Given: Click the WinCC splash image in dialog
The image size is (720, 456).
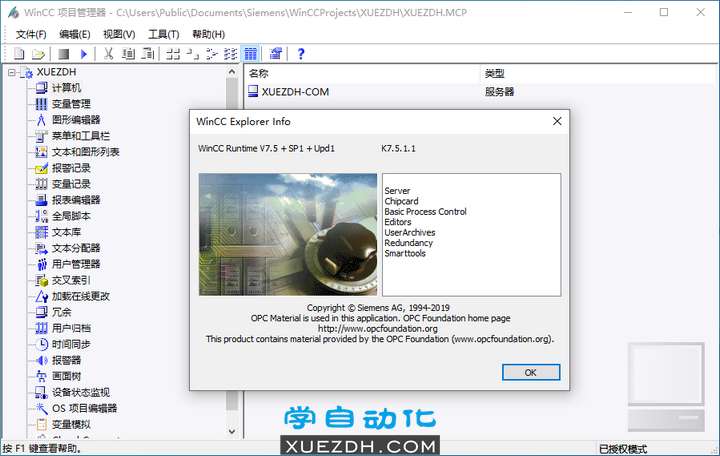Looking at the screenshot, I should pos(288,234).
